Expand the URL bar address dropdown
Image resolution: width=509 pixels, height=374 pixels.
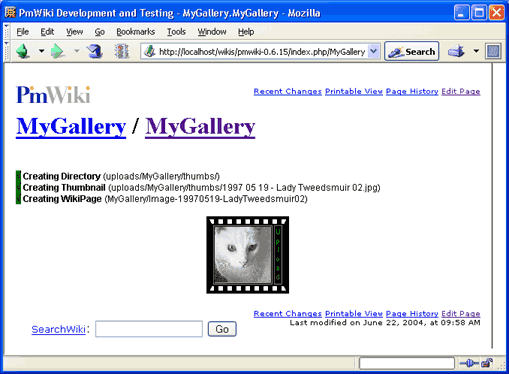[x=374, y=51]
